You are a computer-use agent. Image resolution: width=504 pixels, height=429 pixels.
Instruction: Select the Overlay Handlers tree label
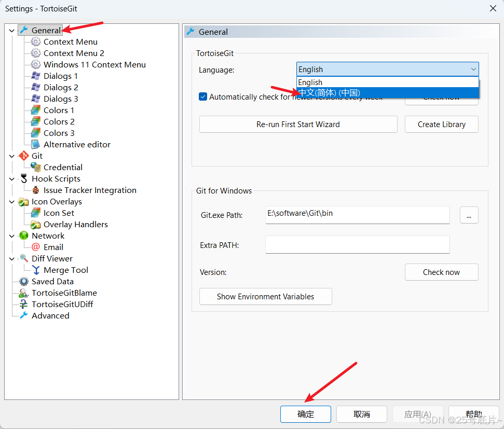[76, 224]
